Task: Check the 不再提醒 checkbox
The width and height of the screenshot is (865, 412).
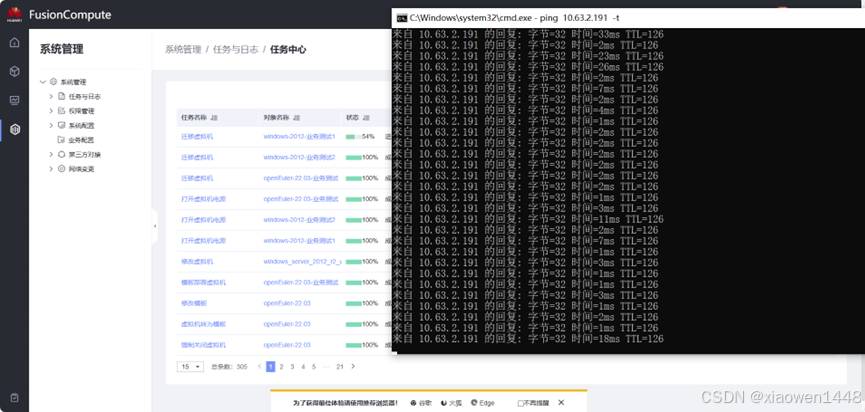Action: [521, 403]
